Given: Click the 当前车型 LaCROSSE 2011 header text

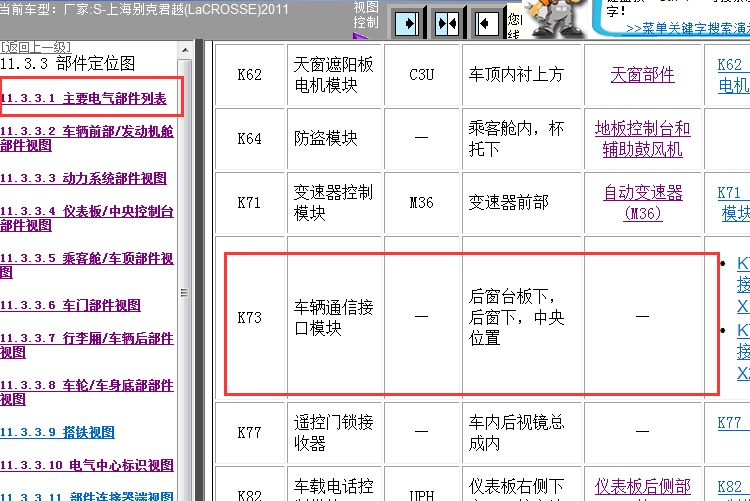Looking at the screenshot, I should [144, 9].
